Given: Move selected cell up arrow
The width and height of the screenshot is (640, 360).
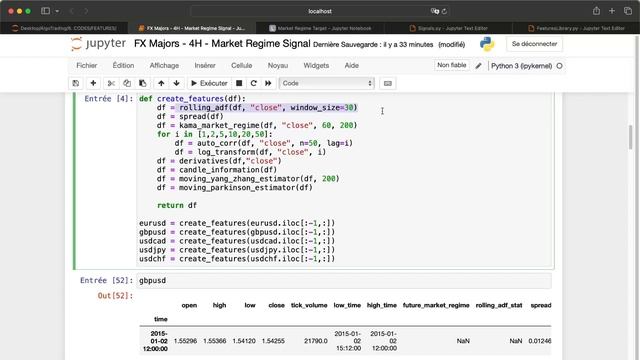Looking at the screenshot, I should [x=161, y=83].
